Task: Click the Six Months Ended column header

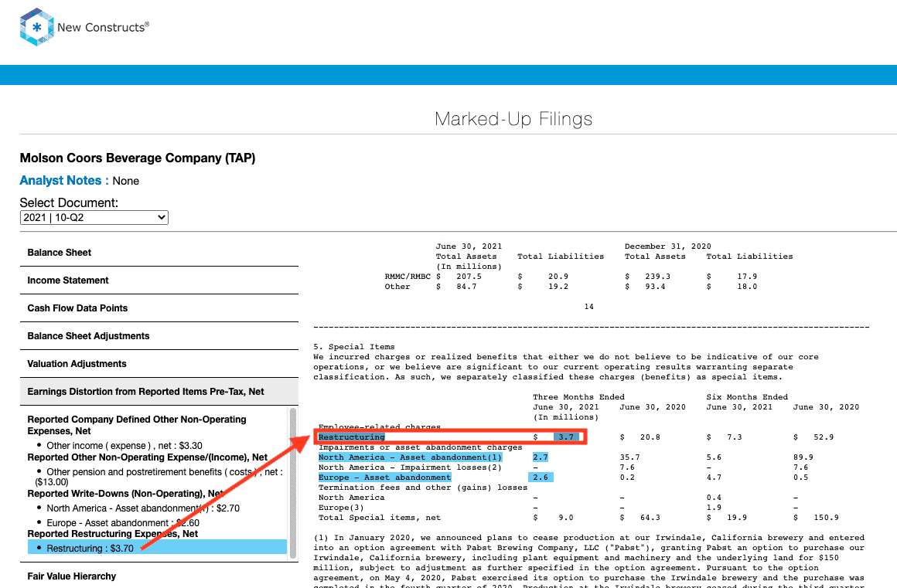Action: pos(746,397)
